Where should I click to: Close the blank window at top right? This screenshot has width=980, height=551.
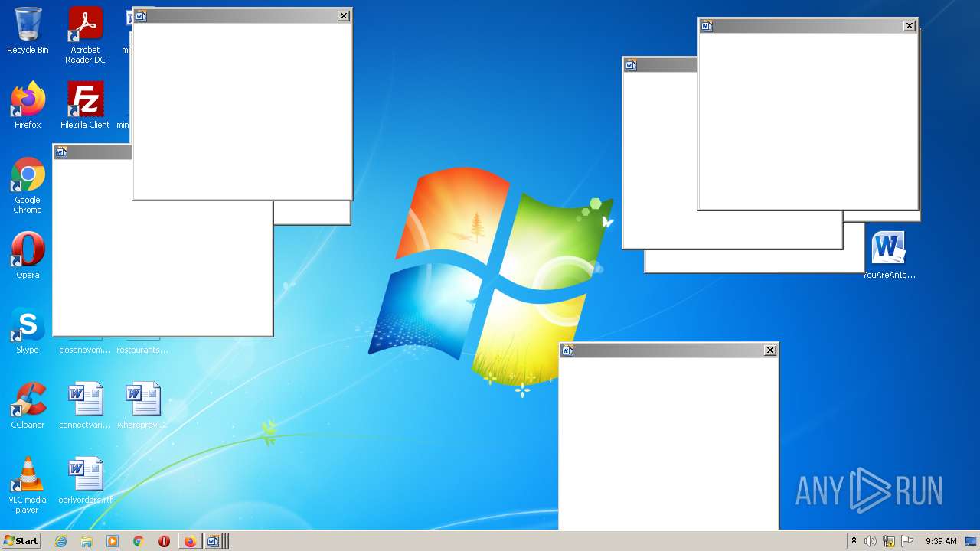pos(910,25)
